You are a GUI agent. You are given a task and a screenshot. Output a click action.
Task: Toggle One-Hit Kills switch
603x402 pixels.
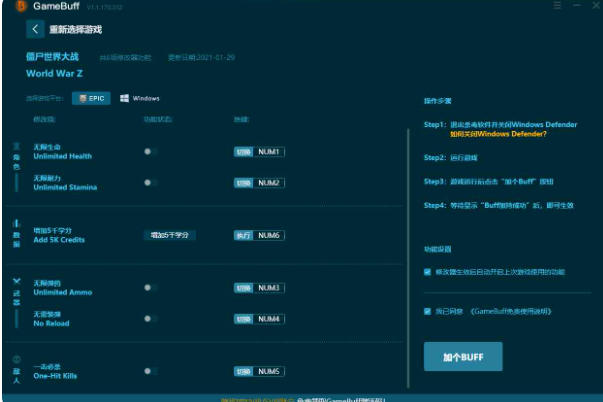pos(150,371)
